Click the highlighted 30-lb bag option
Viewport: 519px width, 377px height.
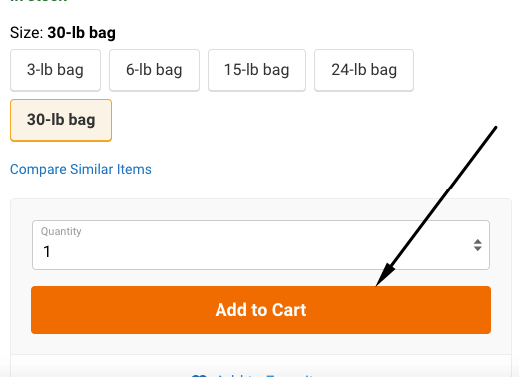tap(61, 120)
